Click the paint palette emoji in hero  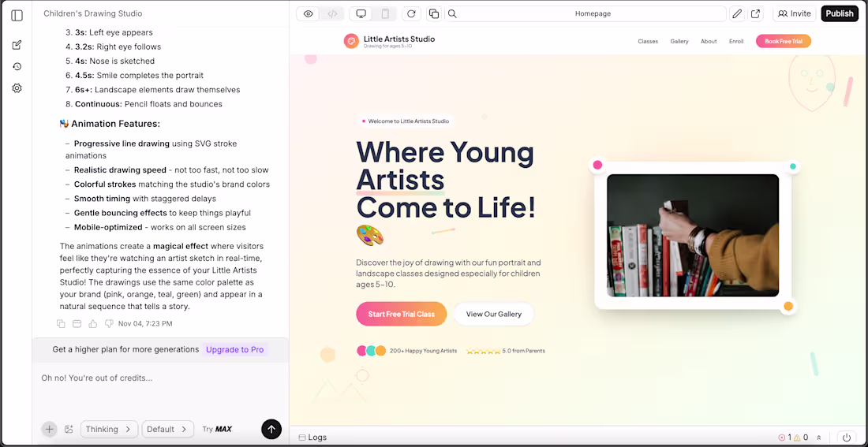[x=370, y=236]
